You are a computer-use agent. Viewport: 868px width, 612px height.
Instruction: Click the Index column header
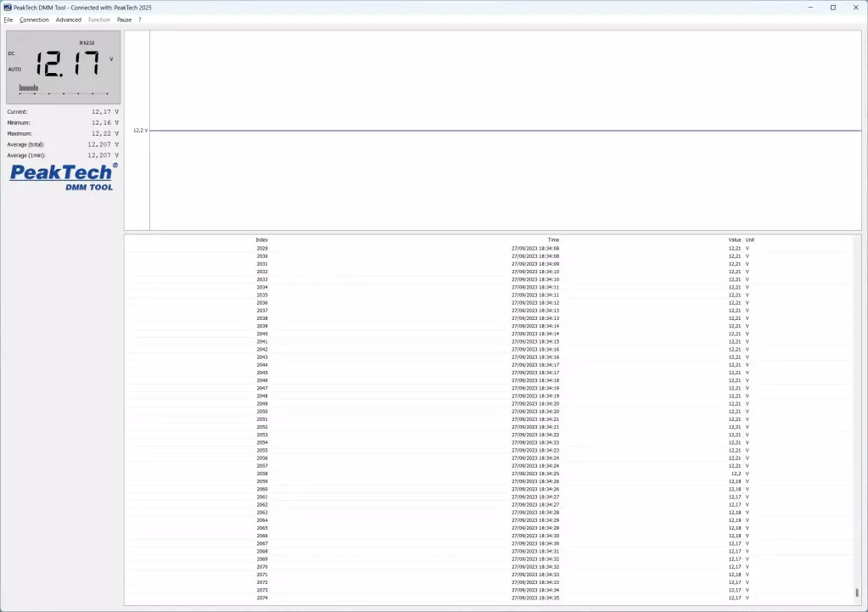point(262,240)
